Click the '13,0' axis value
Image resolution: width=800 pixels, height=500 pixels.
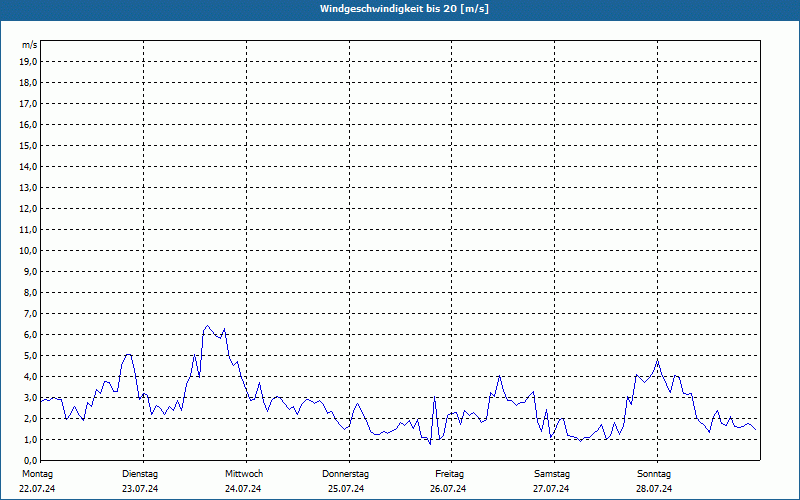(x=29, y=188)
